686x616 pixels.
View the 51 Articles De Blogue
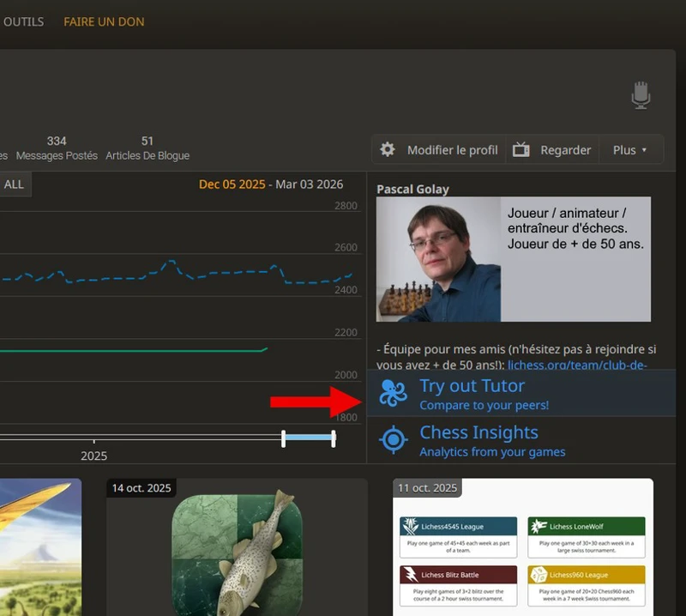147,148
